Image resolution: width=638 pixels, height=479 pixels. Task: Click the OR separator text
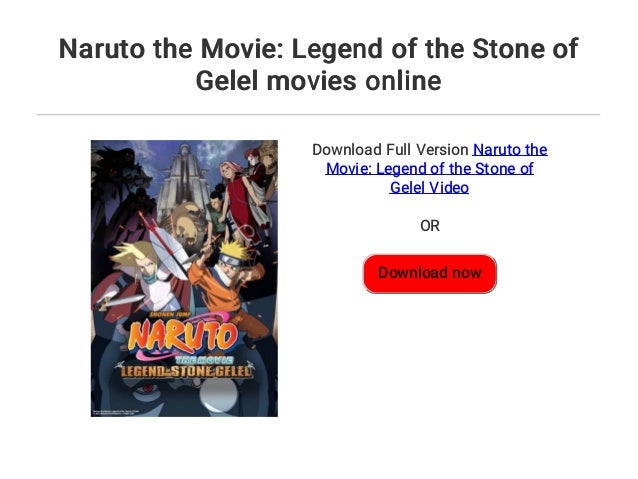(x=430, y=226)
